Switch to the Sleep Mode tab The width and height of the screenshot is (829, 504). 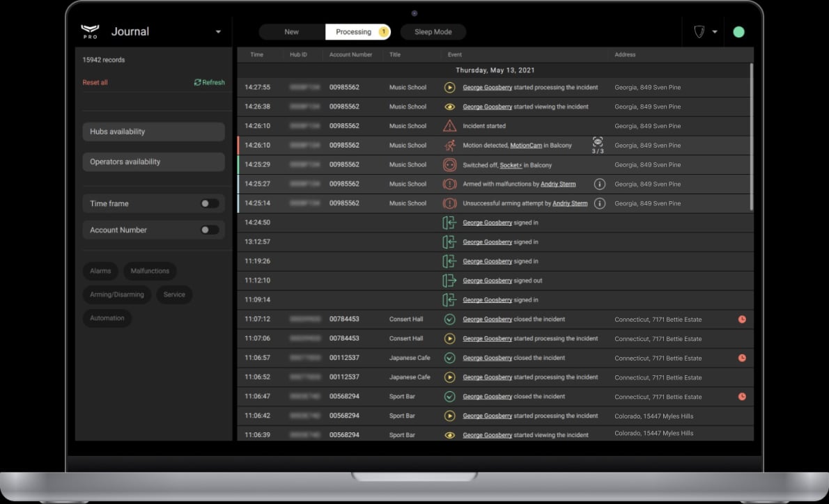coord(433,32)
